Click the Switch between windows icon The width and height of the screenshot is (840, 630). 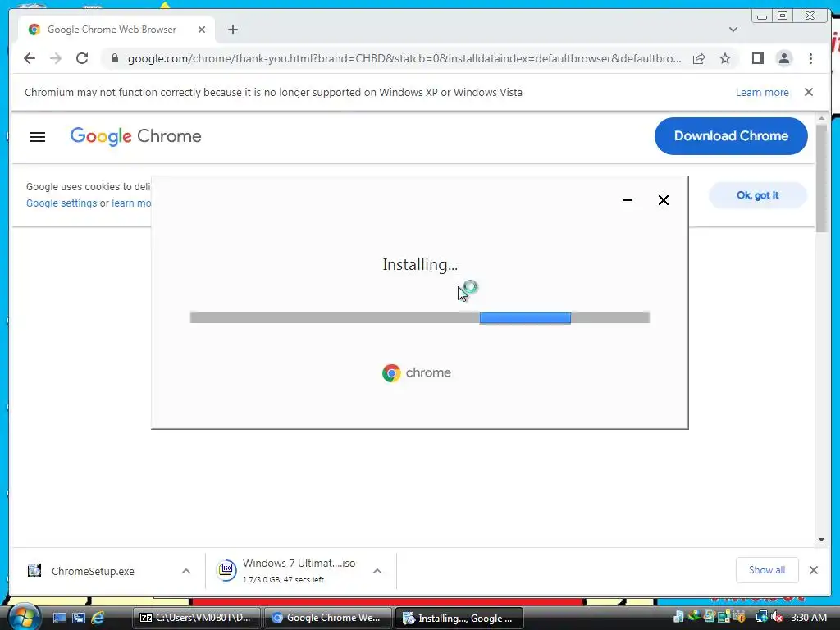pyautogui.click(x=79, y=619)
